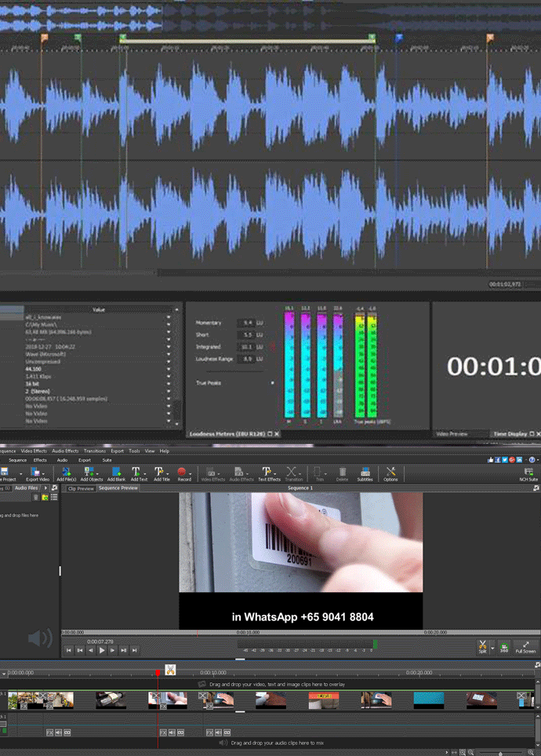The image size is (541, 756).
Task: Step one frame forward in preview
Action: (112, 650)
